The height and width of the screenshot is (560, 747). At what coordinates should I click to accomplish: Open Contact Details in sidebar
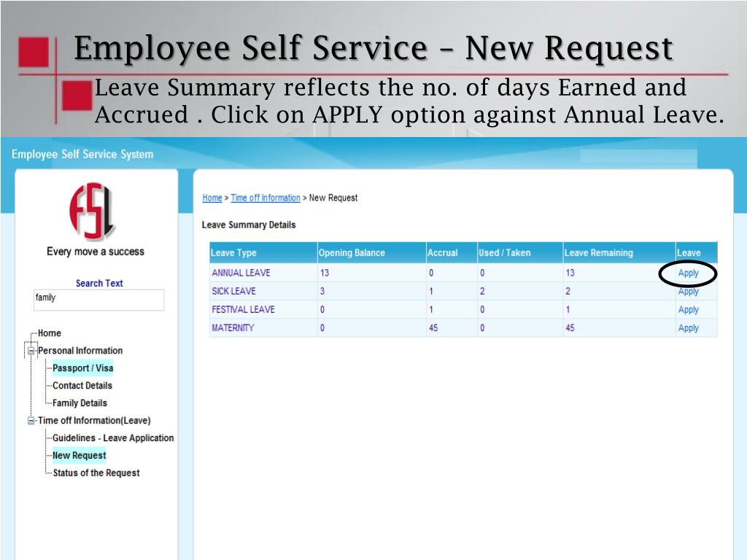tap(82, 385)
